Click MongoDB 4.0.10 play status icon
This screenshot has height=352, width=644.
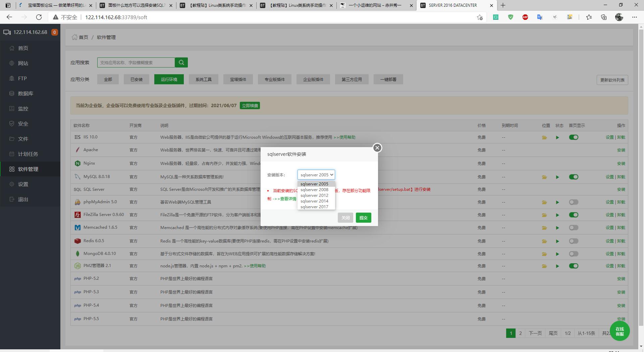tap(557, 254)
